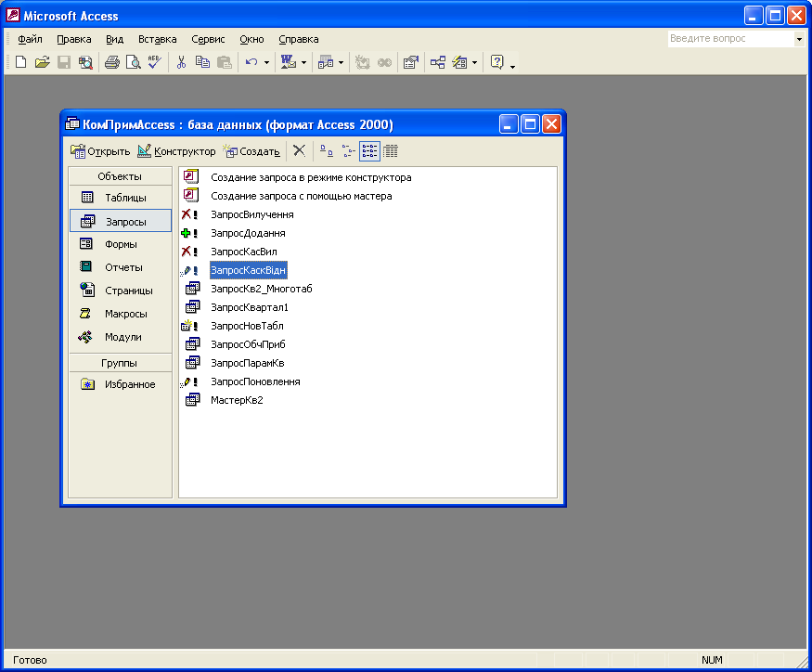Click the grayed Save diskette icon
The height and width of the screenshot is (672, 812).
pos(64,63)
